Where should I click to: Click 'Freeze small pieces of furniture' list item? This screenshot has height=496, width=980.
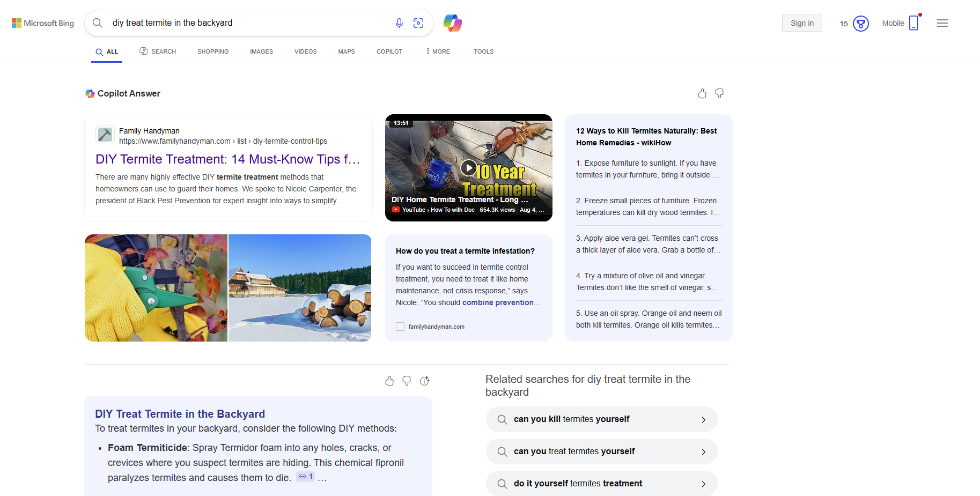pos(648,206)
